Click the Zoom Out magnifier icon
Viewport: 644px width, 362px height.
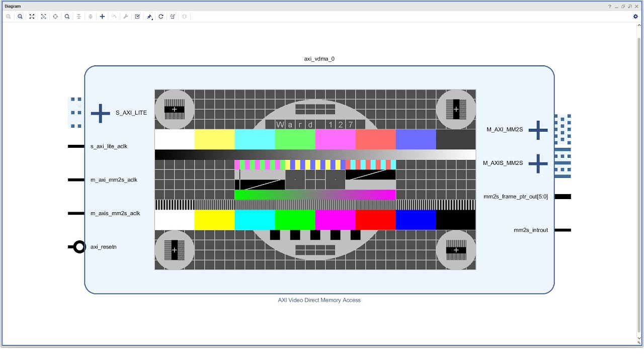click(20, 17)
